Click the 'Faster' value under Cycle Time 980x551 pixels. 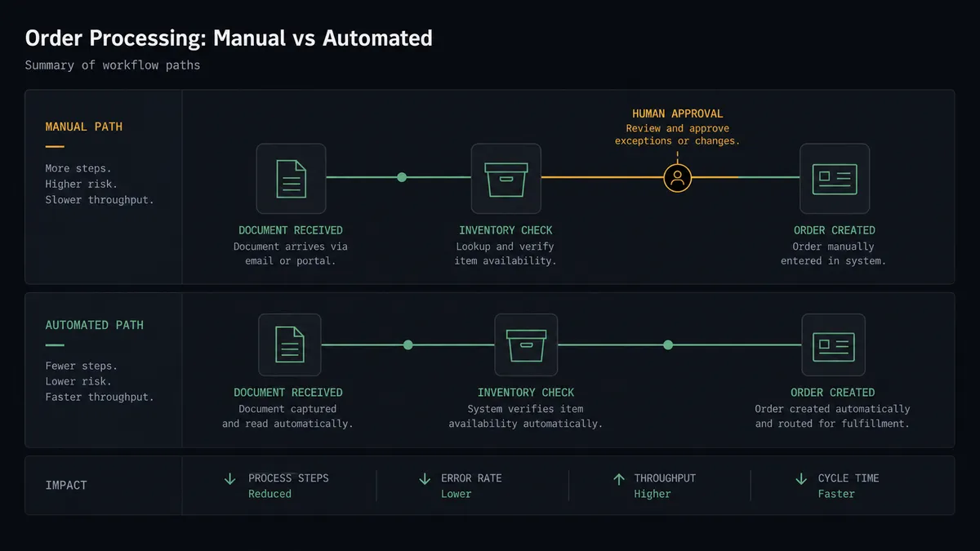[836, 494]
